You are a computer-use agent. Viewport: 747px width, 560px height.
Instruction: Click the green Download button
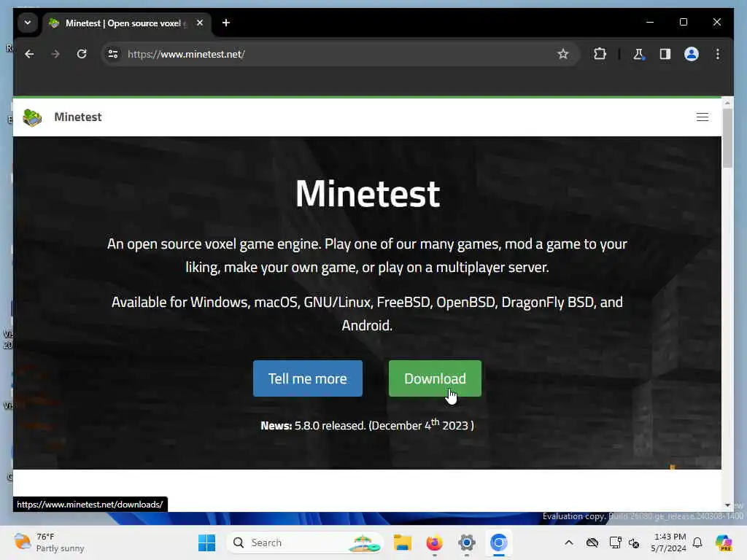tap(435, 378)
